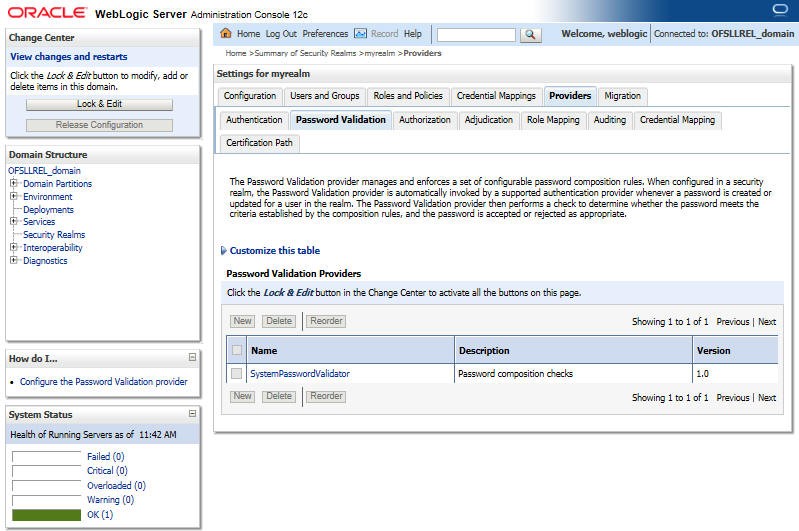Click the Lock & Edit button
This screenshot has height=531, width=799.
[99, 104]
